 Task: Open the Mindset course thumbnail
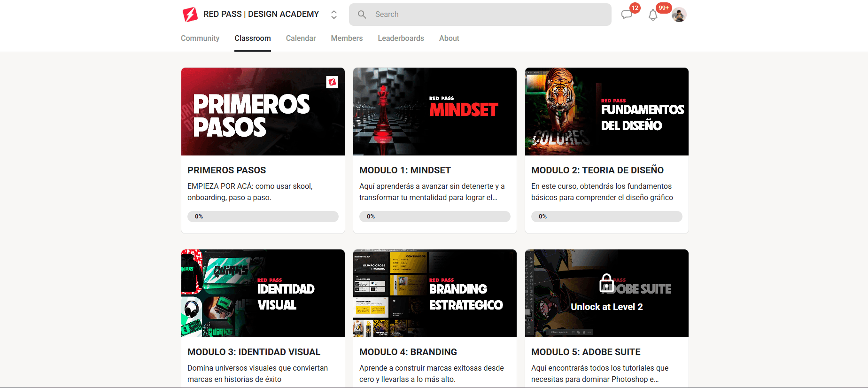435,111
